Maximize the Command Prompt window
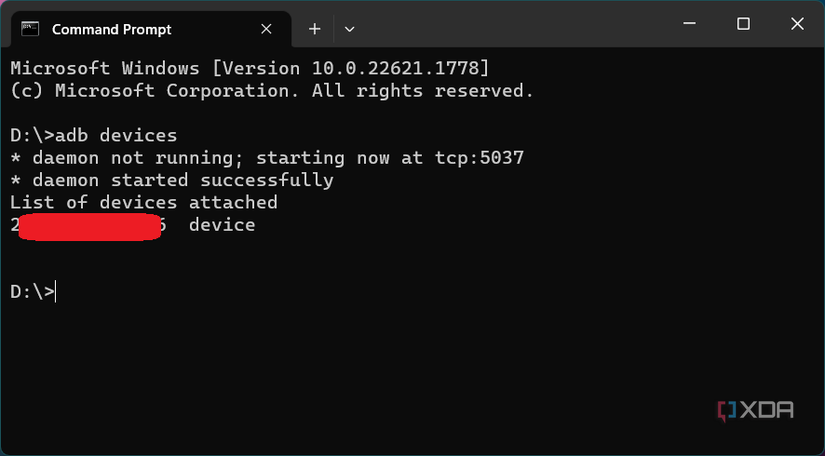Image resolution: width=825 pixels, height=456 pixels. tap(743, 23)
